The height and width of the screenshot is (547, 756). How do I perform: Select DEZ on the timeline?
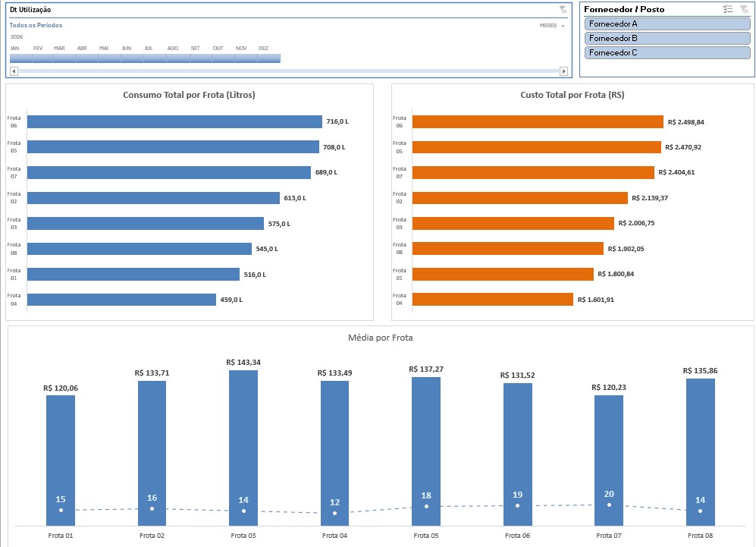pos(269,58)
